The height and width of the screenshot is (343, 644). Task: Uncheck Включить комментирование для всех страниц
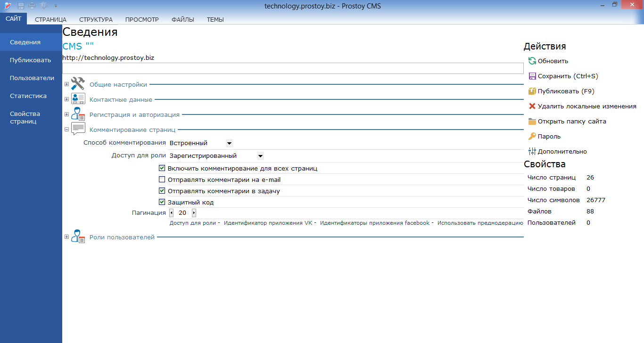coord(162,168)
